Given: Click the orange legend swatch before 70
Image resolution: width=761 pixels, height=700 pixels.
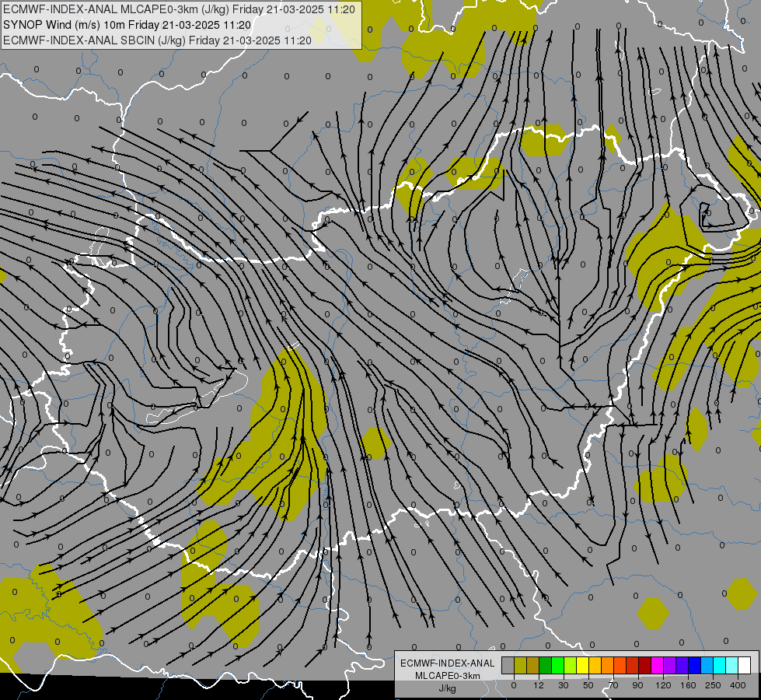Looking at the screenshot, I should 608,665.
